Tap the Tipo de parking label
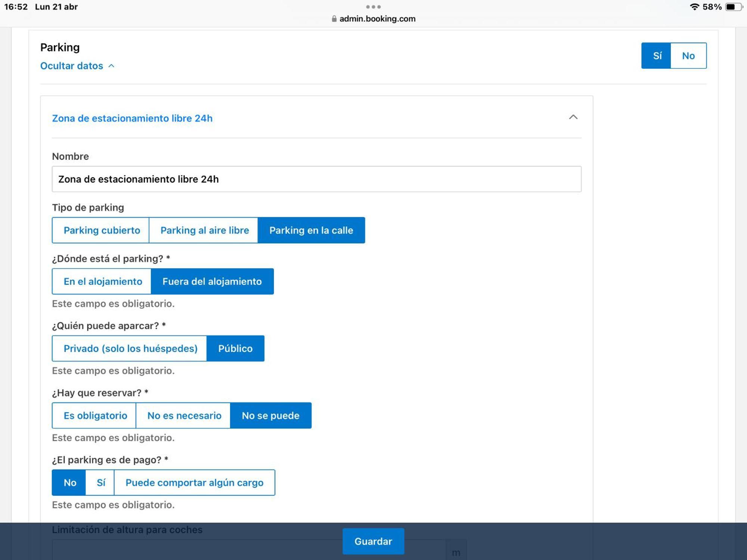Image resolution: width=747 pixels, height=560 pixels. click(x=88, y=208)
